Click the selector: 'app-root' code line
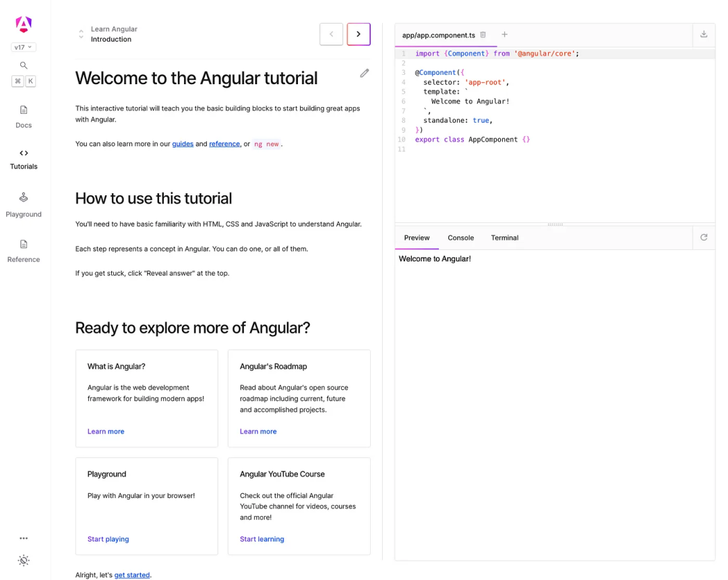 [466, 82]
